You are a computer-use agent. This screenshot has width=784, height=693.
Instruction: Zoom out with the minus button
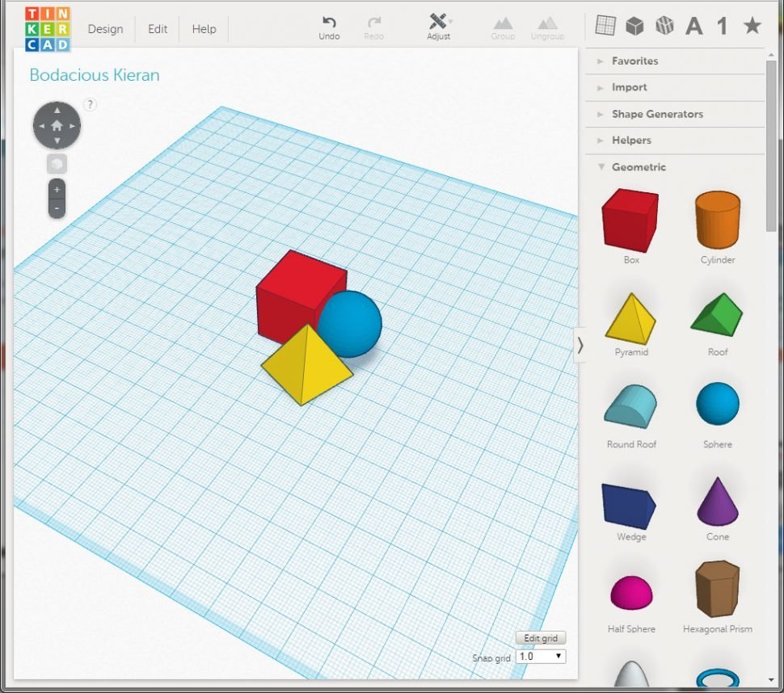pyautogui.click(x=57, y=208)
